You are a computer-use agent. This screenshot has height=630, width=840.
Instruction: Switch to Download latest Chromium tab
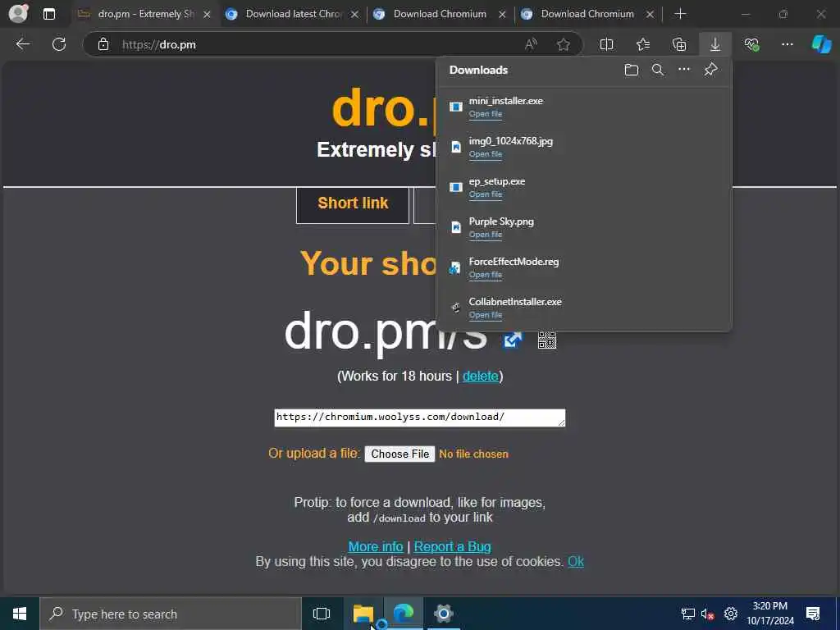click(291, 14)
